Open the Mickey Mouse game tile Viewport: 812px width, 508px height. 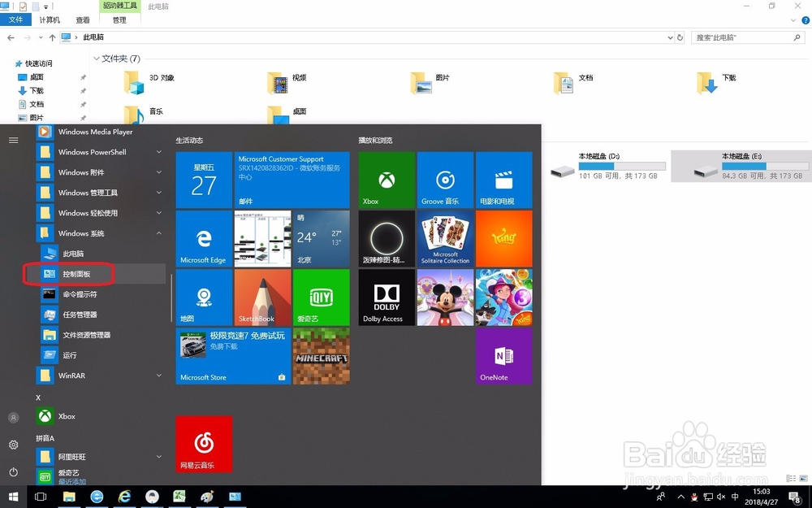[x=445, y=297]
